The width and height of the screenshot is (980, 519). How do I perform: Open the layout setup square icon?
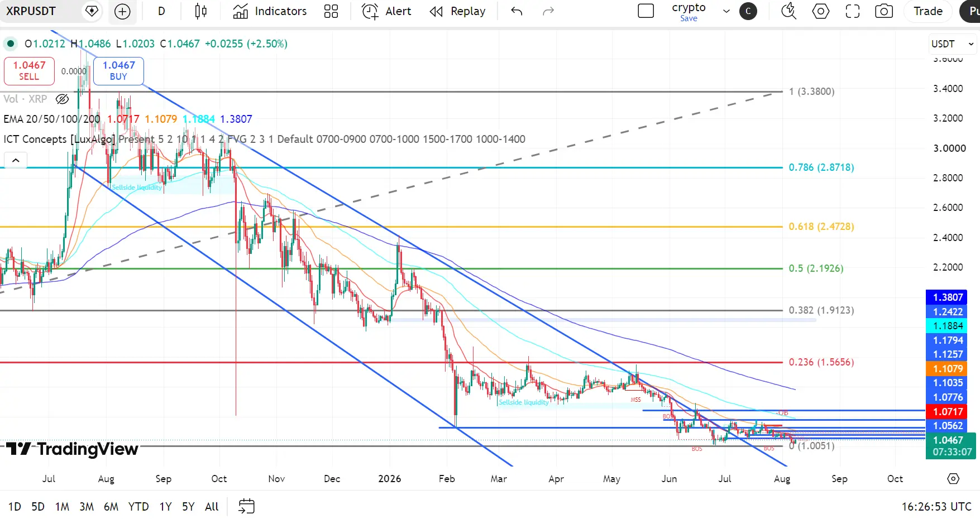[x=646, y=11]
